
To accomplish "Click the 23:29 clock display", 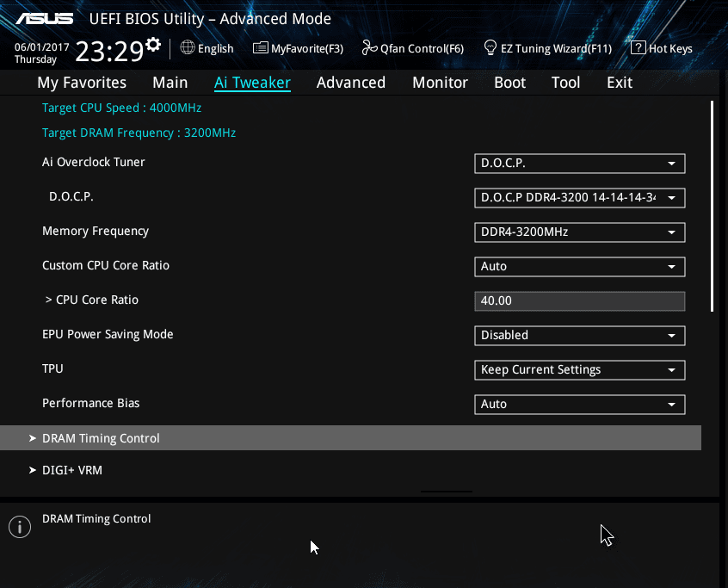I will [x=109, y=51].
